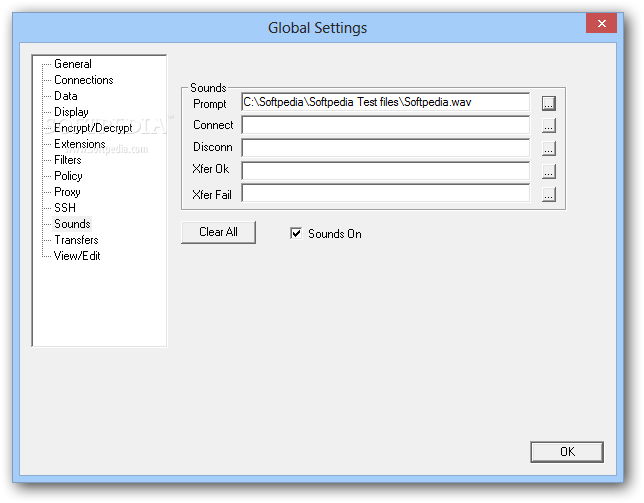Screen dimensions: 644x503
Task: Select the Display tree entry
Action: [x=71, y=112]
